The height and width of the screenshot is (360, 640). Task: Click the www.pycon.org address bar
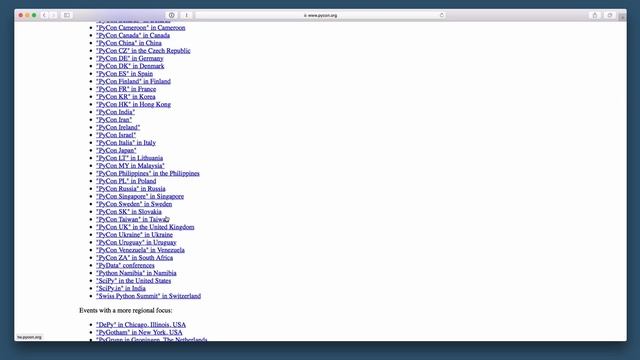[x=320, y=16]
